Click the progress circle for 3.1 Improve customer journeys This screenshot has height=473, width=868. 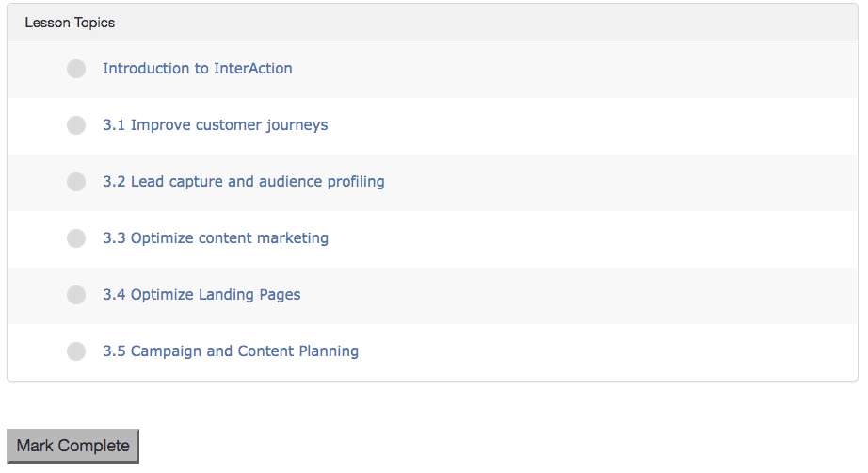(x=76, y=125)
